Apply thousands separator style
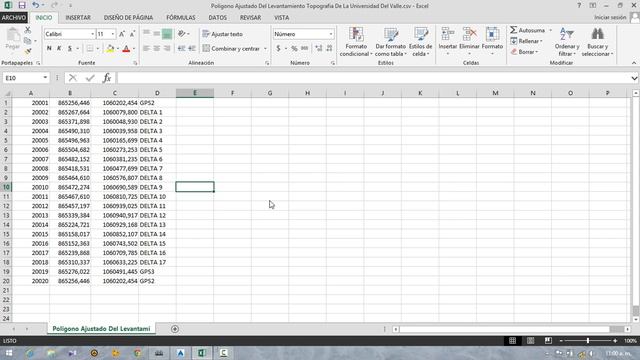The image size is (640, 360). click(x=304, y=49)
